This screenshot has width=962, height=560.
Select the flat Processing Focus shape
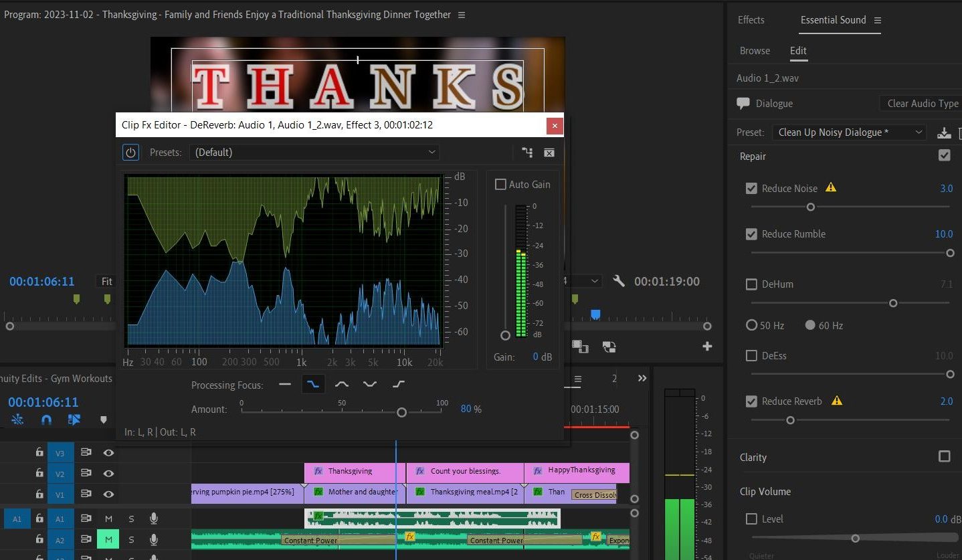285,385
